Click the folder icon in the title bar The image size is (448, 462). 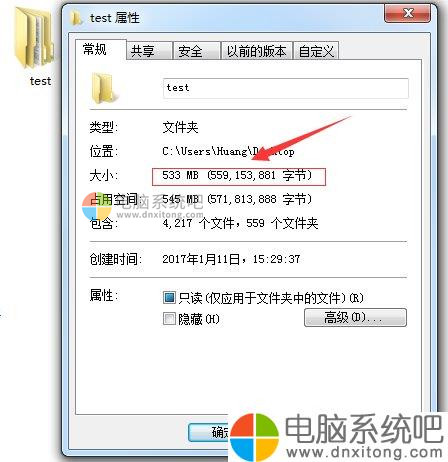click(76, 18)
